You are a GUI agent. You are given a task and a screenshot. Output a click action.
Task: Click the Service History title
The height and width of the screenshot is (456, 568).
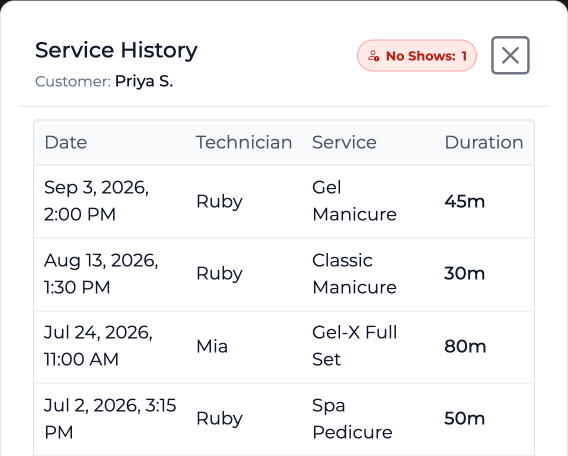pyautogui.click(x=116, y=50)
